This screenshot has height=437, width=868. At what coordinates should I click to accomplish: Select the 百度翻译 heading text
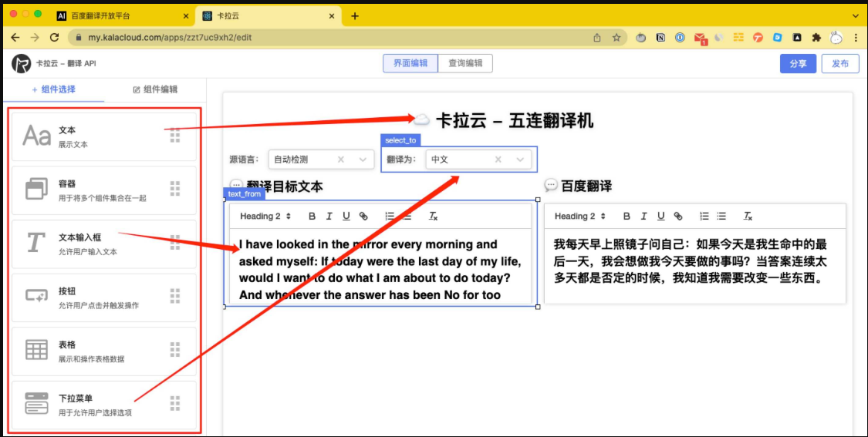tap(586, 186)
